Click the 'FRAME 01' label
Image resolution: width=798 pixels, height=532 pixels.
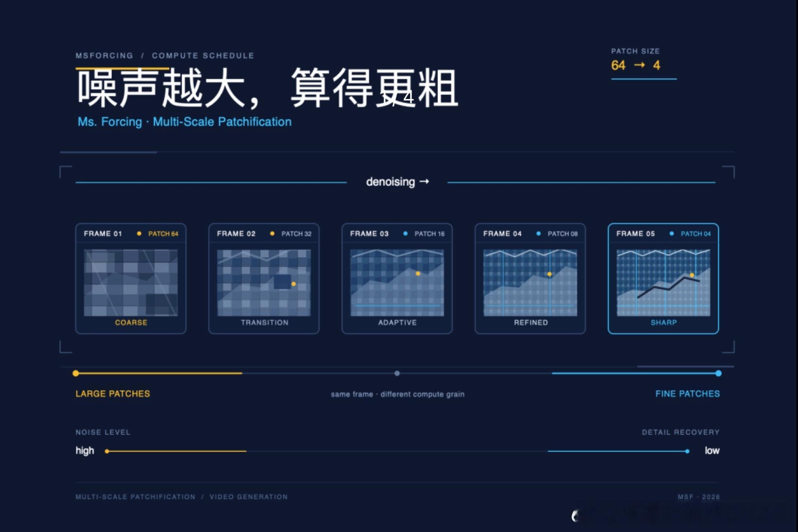click(x=103, y=234)
